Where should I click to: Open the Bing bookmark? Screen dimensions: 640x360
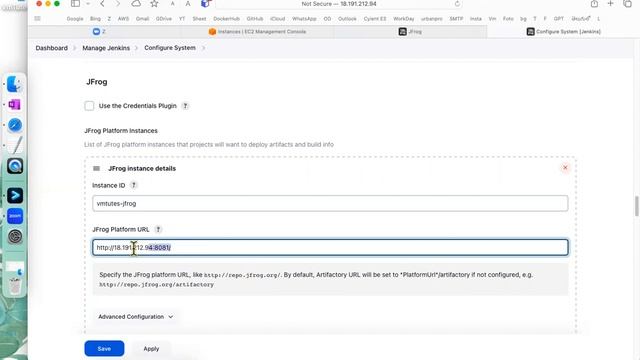coord(95,19)
